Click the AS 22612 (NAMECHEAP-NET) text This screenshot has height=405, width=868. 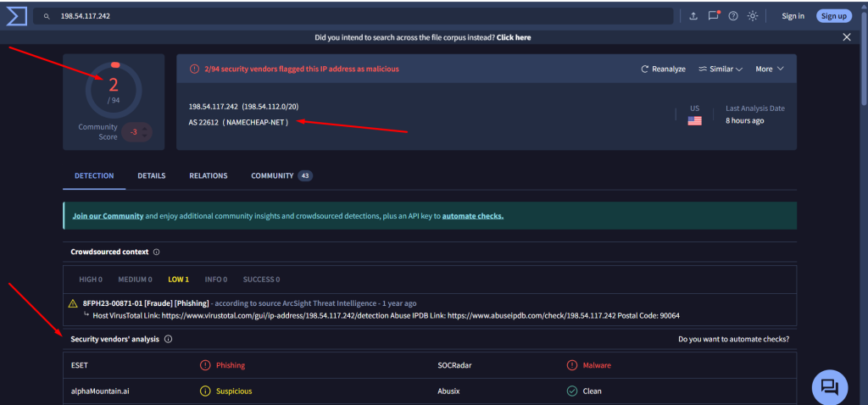pyautogui.click(x=238, y=122)
